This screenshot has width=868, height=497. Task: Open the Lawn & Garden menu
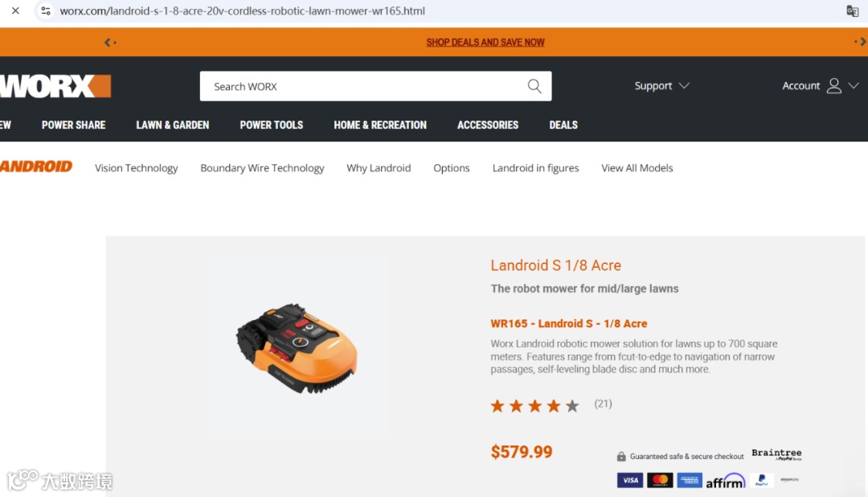tap(173, 125)
